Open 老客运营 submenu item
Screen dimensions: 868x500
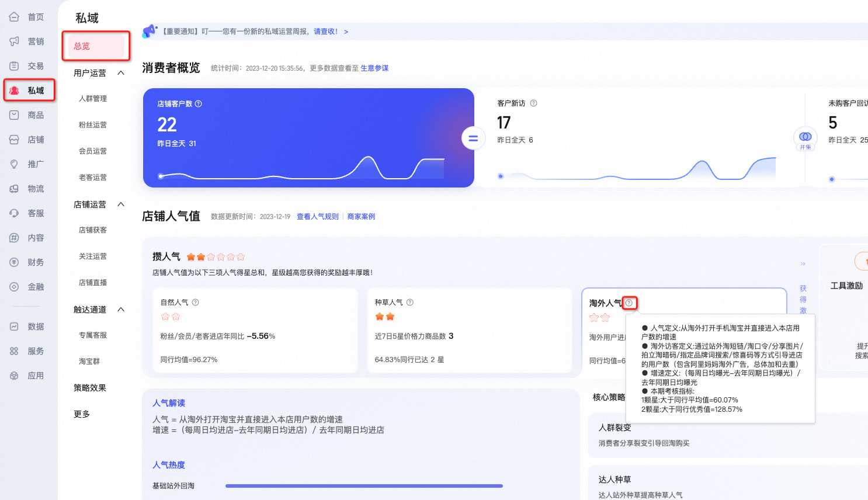click(x=93, y=178)
